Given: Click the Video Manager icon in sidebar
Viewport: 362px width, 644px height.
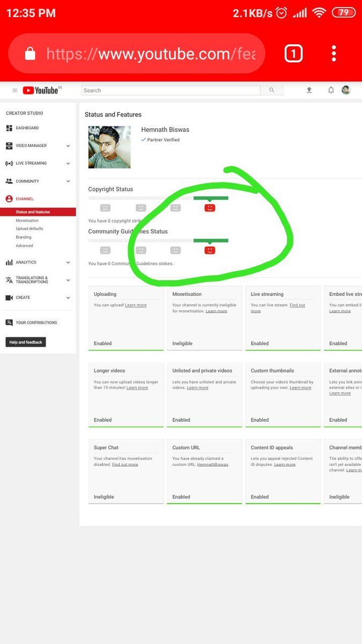Looking at the screenshot, I should click(x=9, y=145).
